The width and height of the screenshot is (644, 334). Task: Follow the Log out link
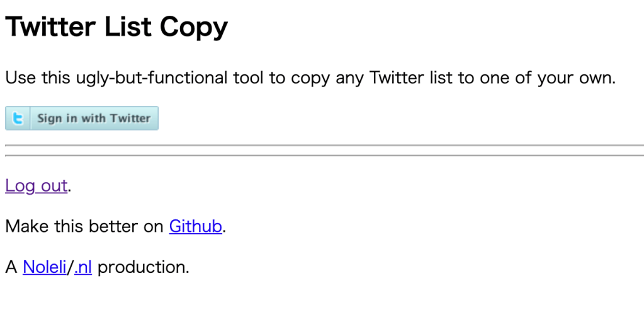pos(36,186)
